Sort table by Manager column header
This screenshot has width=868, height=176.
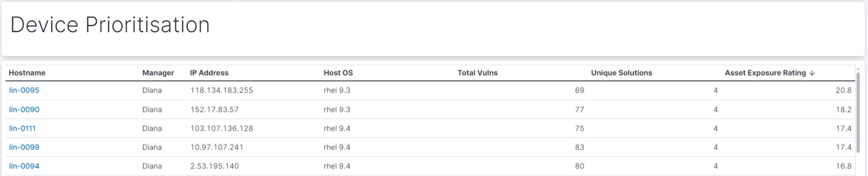(x=158, y=73)
